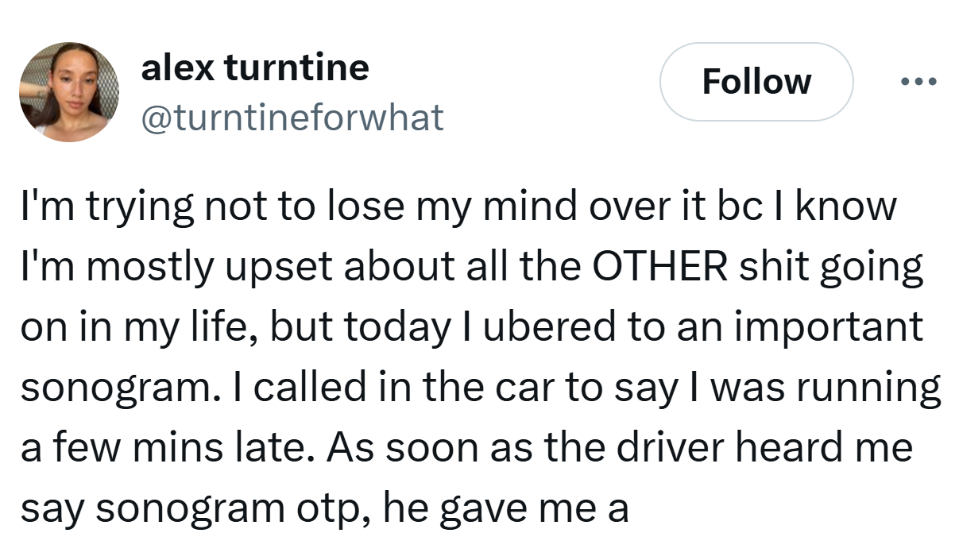The image size is (959, 560).
Task: Follow alex turntine
Action: tap(756, 82)
